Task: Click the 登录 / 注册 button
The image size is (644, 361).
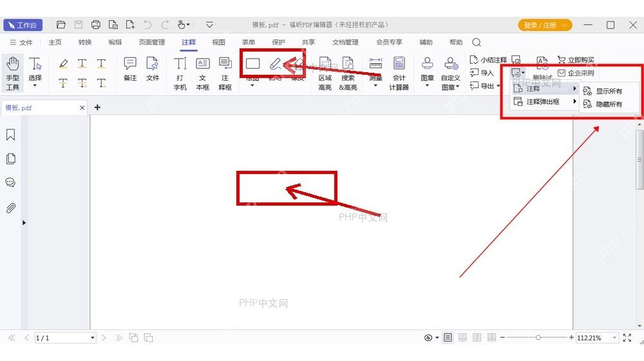Action: pyautogui.click(x=545, y=25)
